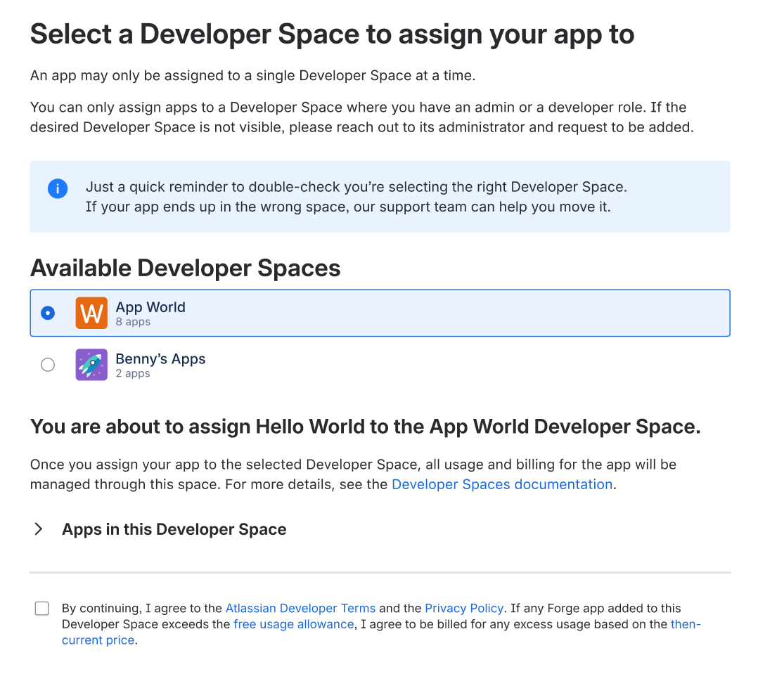The image size is (758, 700).
Task: Click the 'Apps in this Developer Space' label
Action: coord(174,529)
